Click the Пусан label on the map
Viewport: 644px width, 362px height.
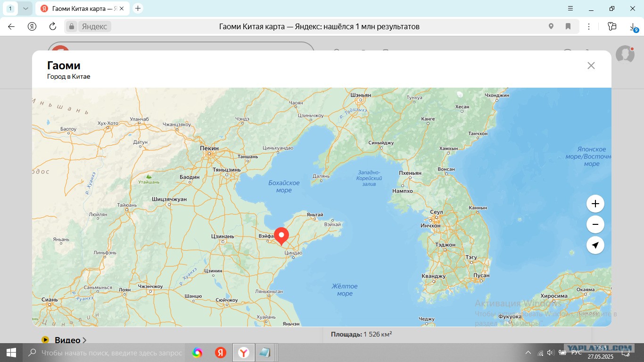(x=481, y=276)
